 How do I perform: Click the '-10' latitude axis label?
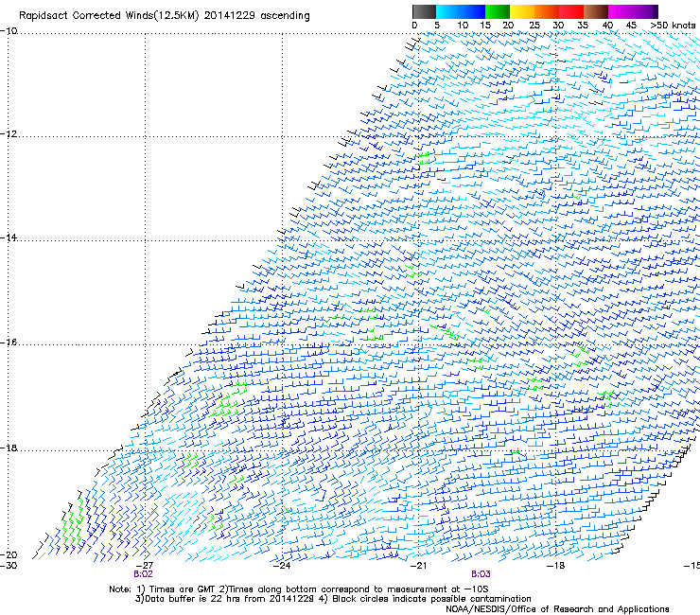[9, 31]
